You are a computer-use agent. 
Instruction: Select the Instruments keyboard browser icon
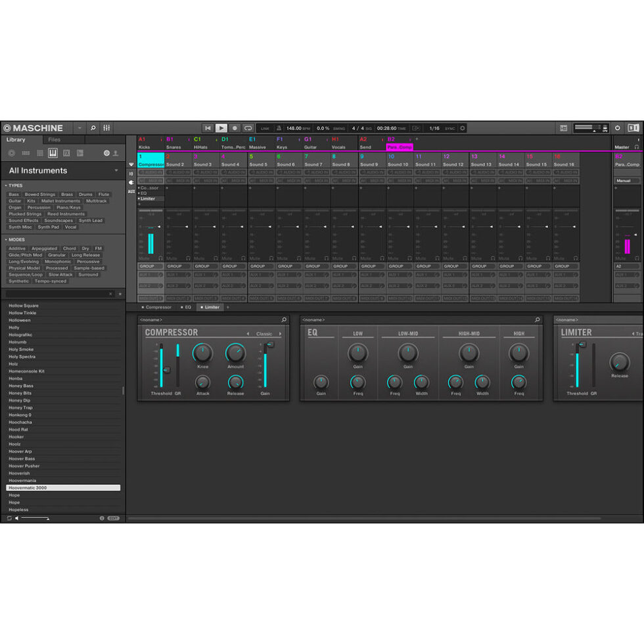point(53,153)
